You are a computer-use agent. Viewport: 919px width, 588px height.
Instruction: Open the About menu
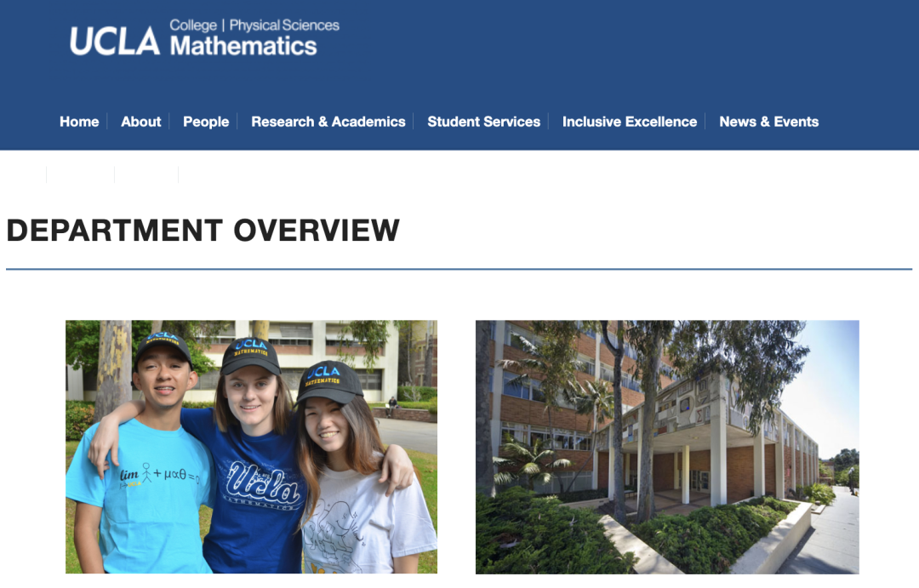pyautogui.click(x=140, y=122)
